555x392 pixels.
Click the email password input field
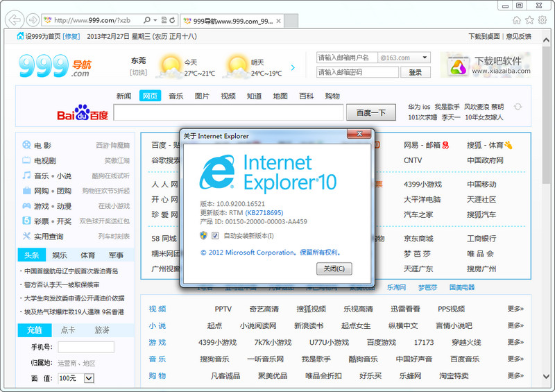[x=357, y=72]
